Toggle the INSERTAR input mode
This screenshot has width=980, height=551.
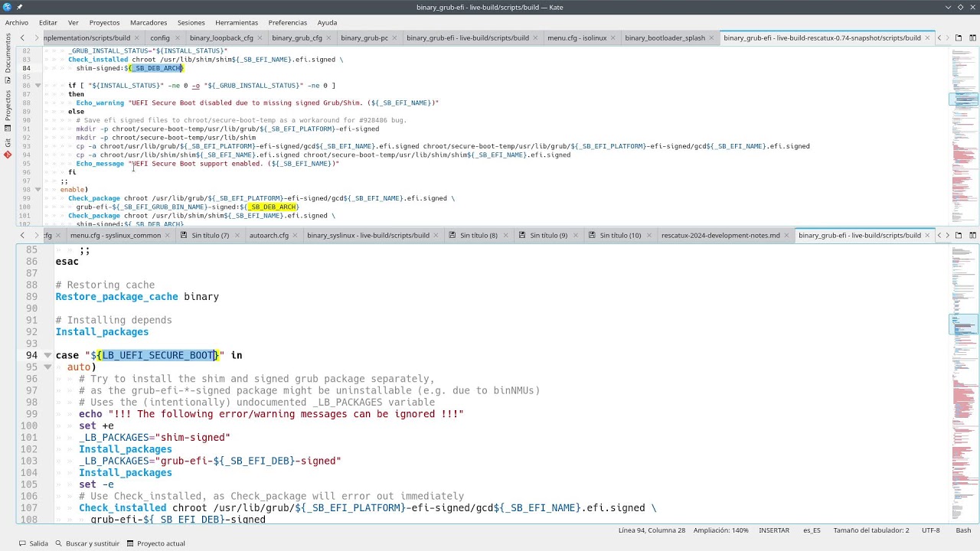tap(773, 530)
